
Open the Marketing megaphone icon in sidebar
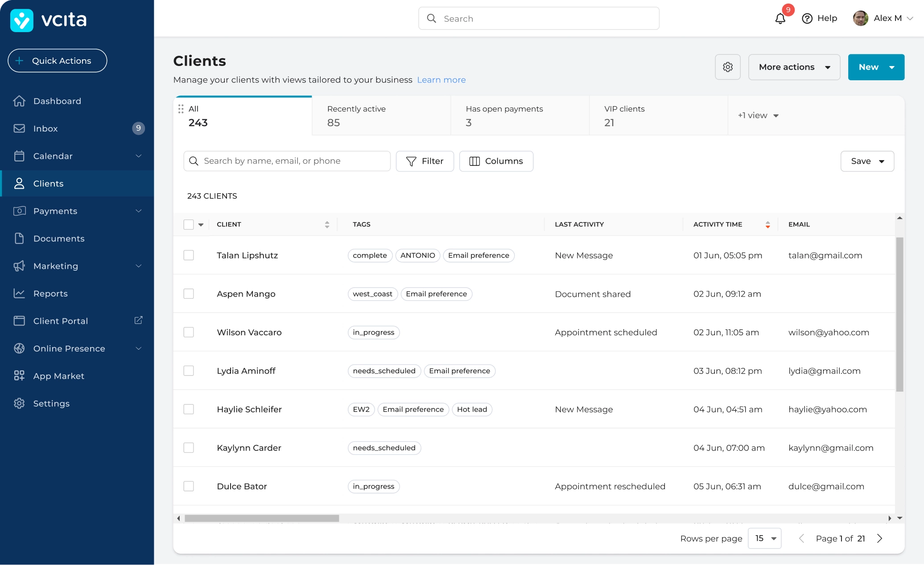pyautogui.click(x=19, y=266)
